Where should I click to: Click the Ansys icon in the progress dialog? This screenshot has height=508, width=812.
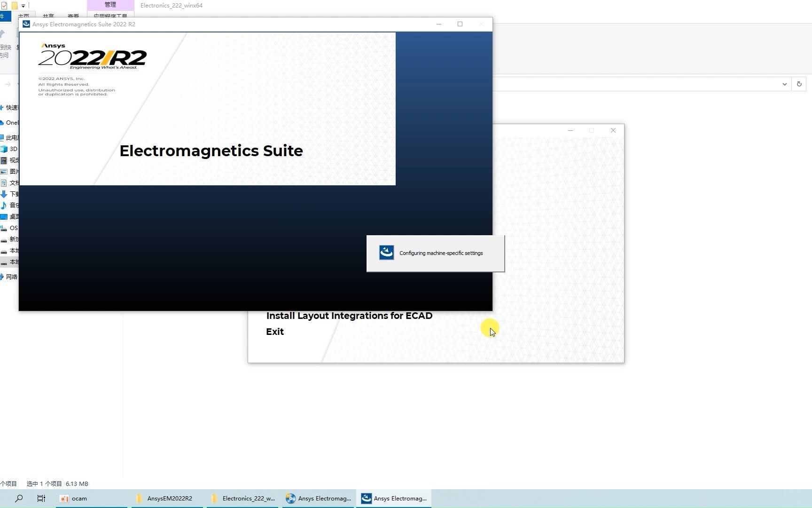coord(386,253)
